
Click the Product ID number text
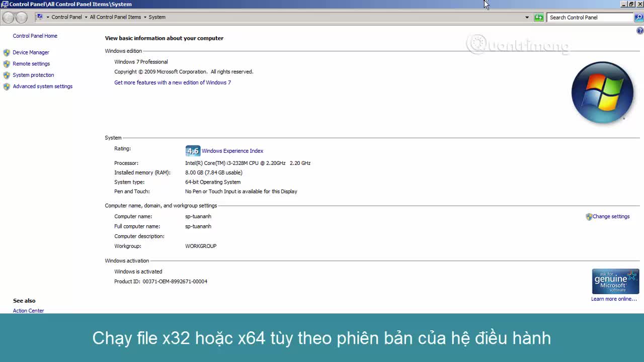click(175, 282)
